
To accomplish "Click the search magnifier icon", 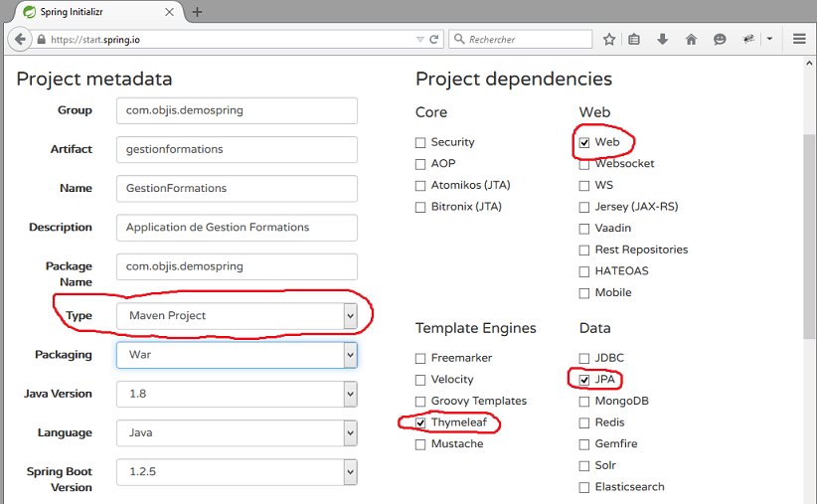I will pos(459,39).
